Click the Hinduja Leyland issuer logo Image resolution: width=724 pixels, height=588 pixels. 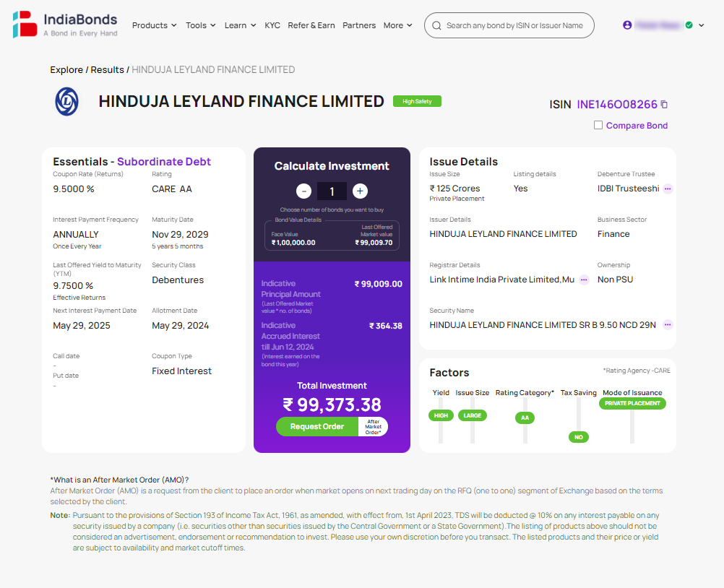pos(67,102)
